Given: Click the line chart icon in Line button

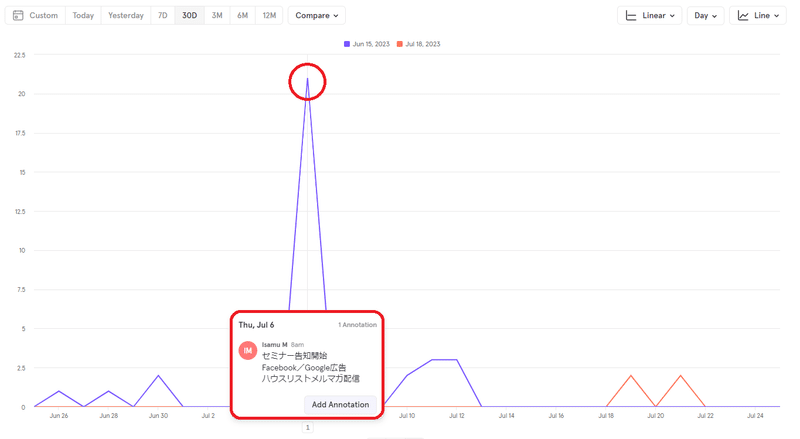Looking at the screenshot, I should click(743, 16).
